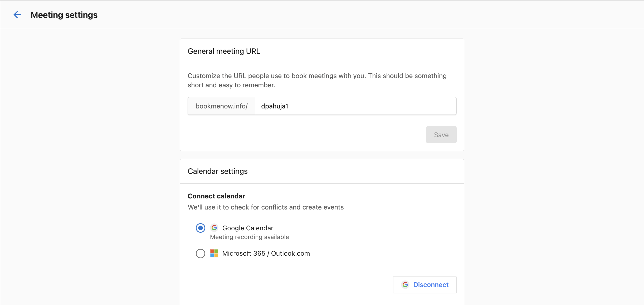Select the Google Calendar radio button
The width and height of the screenshot is (644, 305).
[x=200, y=228]
